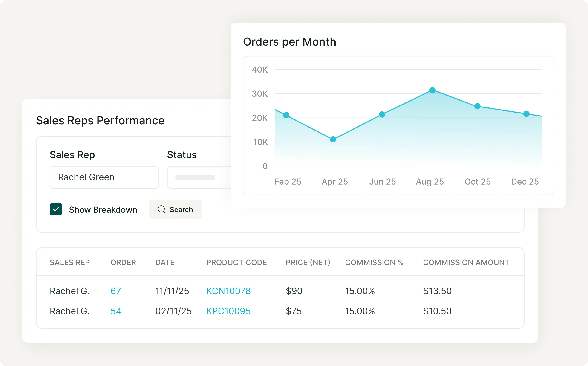The width and height of the screenshot is (588, 366).
Task: Sort by the Date column header
Action: (165, 262)
